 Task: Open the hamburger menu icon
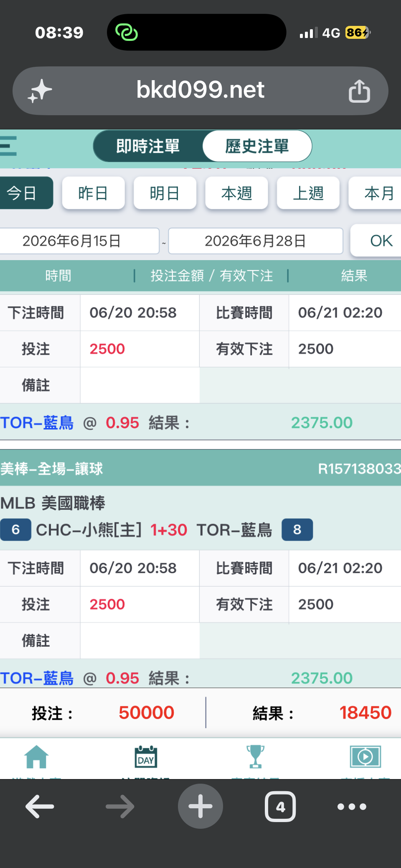pyautogui.click(x=8, y=146)
